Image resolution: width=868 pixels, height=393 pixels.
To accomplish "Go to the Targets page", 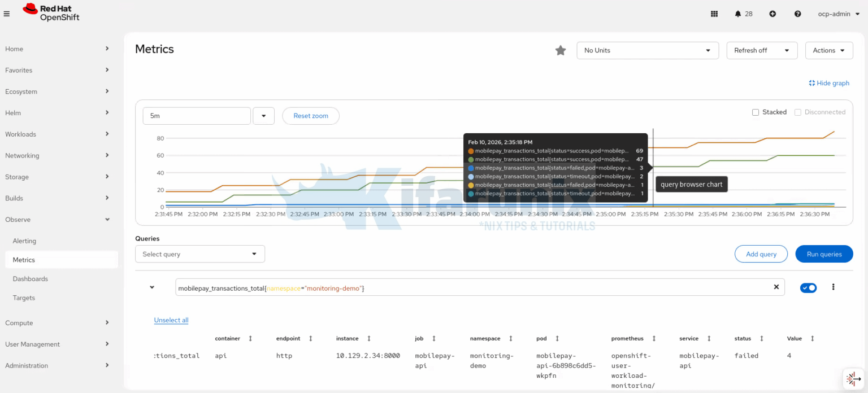I will point(24,298).
